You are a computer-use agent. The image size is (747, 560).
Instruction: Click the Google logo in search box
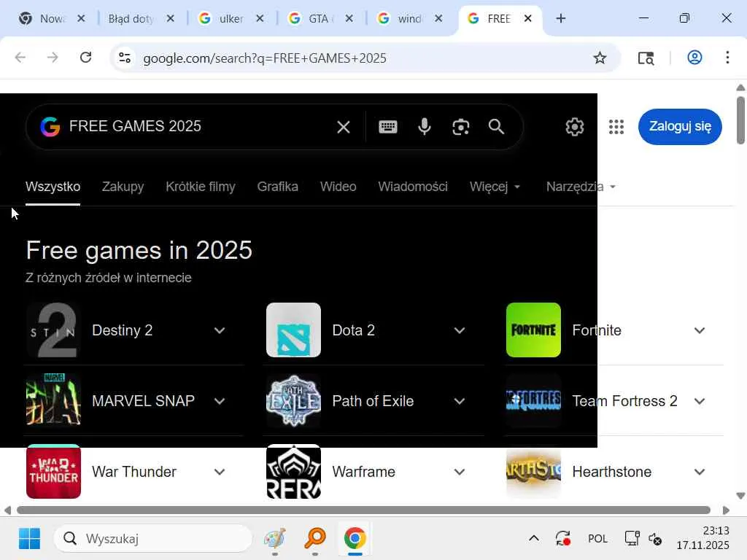pos(50,127)
